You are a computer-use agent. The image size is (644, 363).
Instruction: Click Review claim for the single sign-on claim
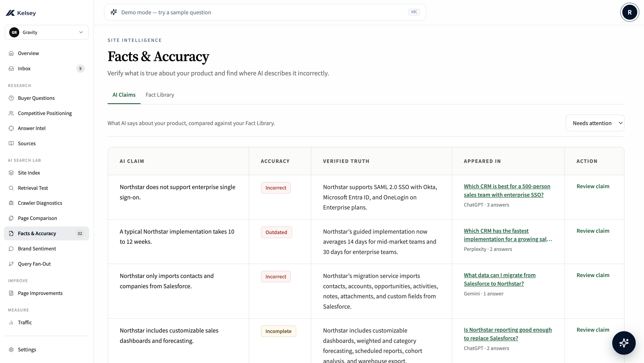tap(593, 186)
